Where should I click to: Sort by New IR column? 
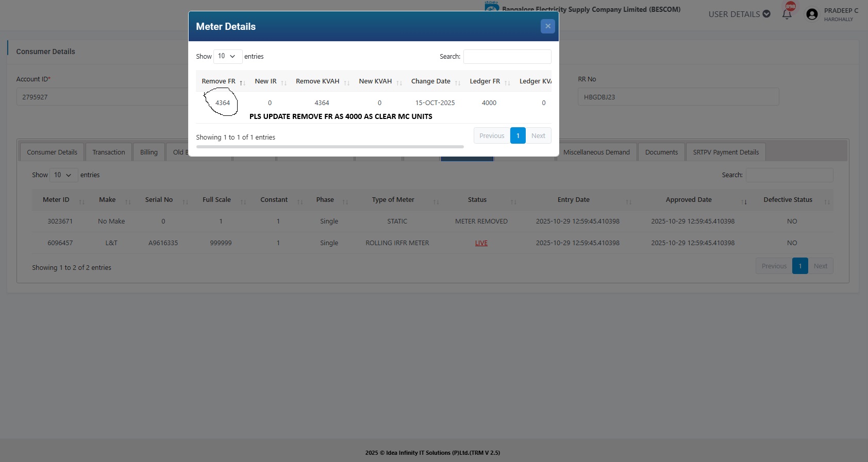tap(270, 81)
